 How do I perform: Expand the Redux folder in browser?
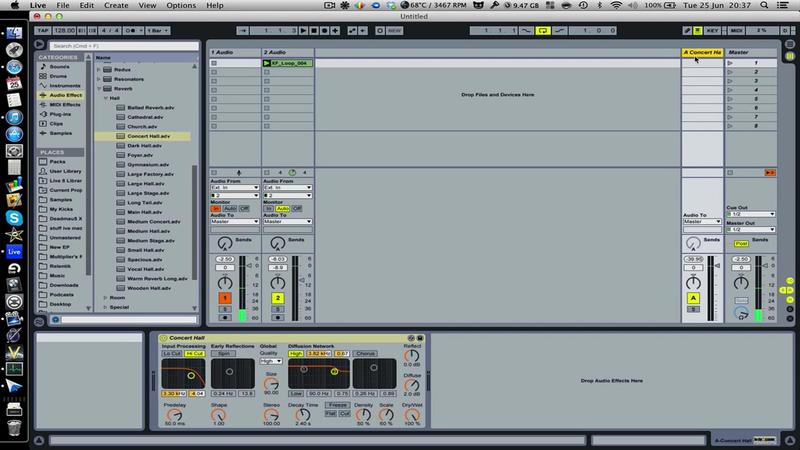click(99, 69)
